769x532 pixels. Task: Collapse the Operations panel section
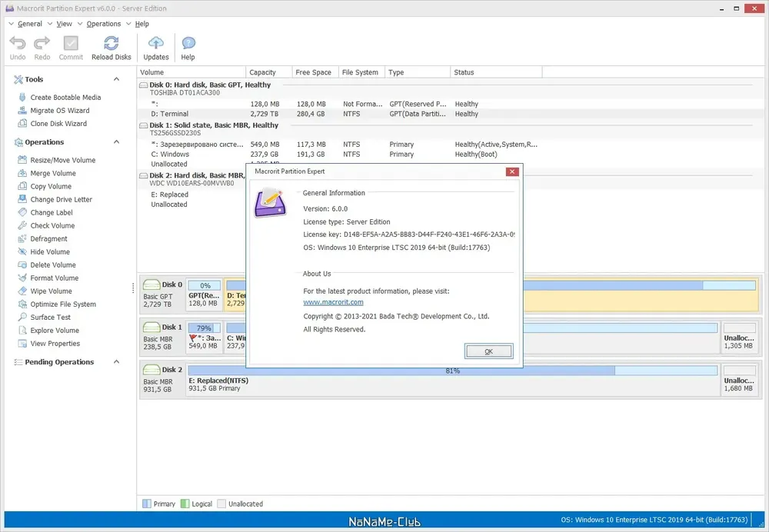116,141
